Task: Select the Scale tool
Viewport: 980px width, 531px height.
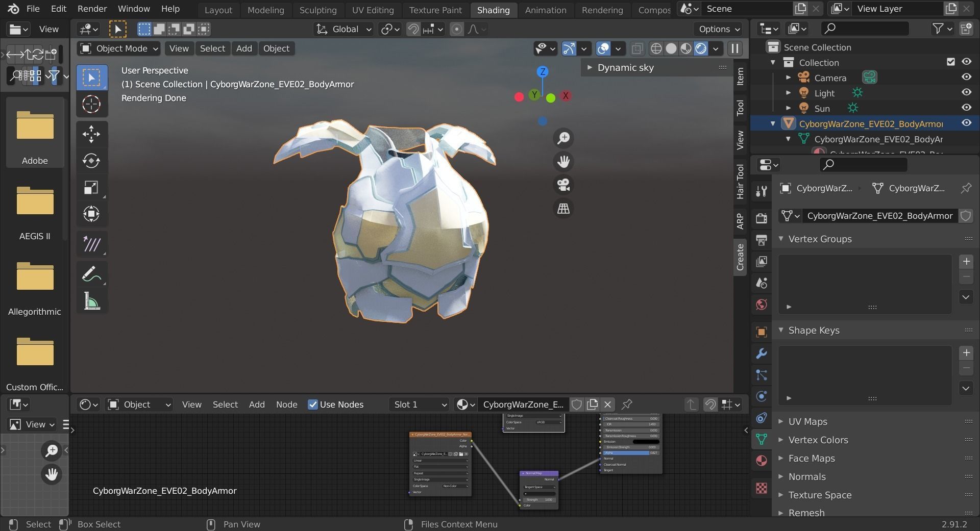Action: (92, 187)
